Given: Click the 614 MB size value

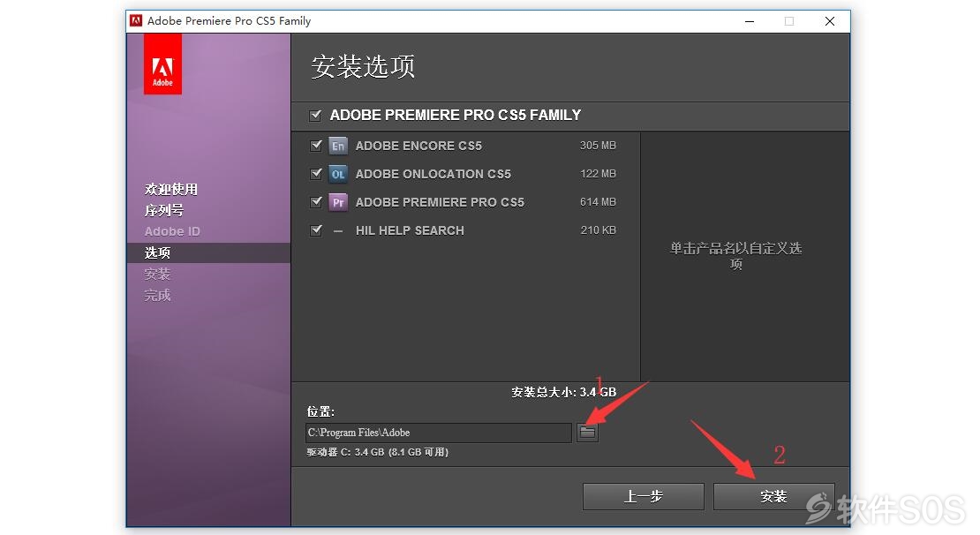Looking at the screenshot, I should 598,202.
